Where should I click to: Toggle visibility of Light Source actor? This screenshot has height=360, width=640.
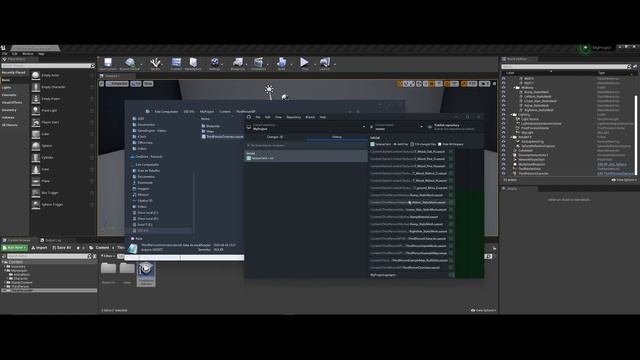click(503, 119)
